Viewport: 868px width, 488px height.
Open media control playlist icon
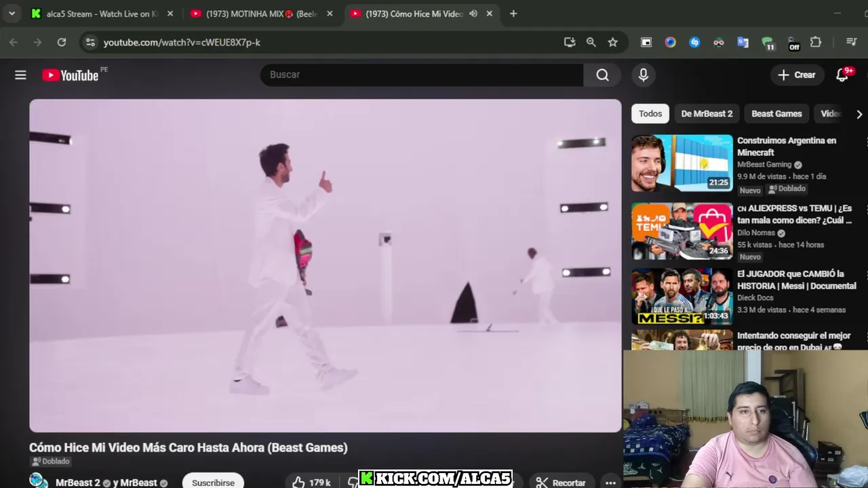click(852, 42)
